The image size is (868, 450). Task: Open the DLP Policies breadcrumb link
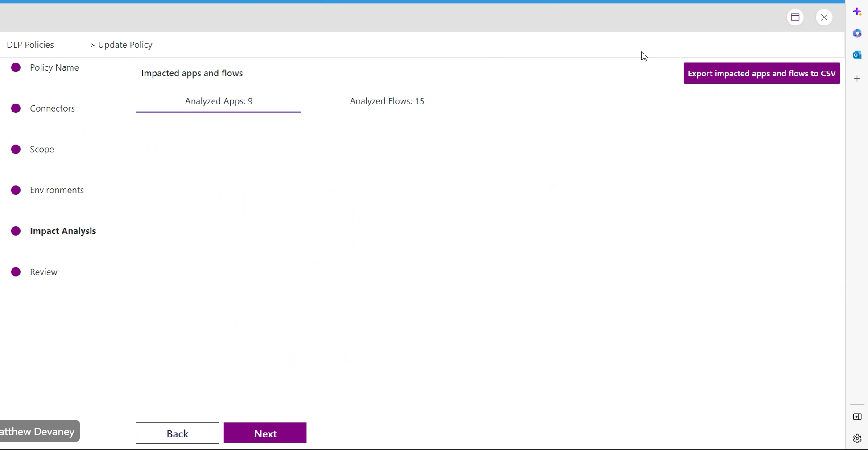click(30, 44)
